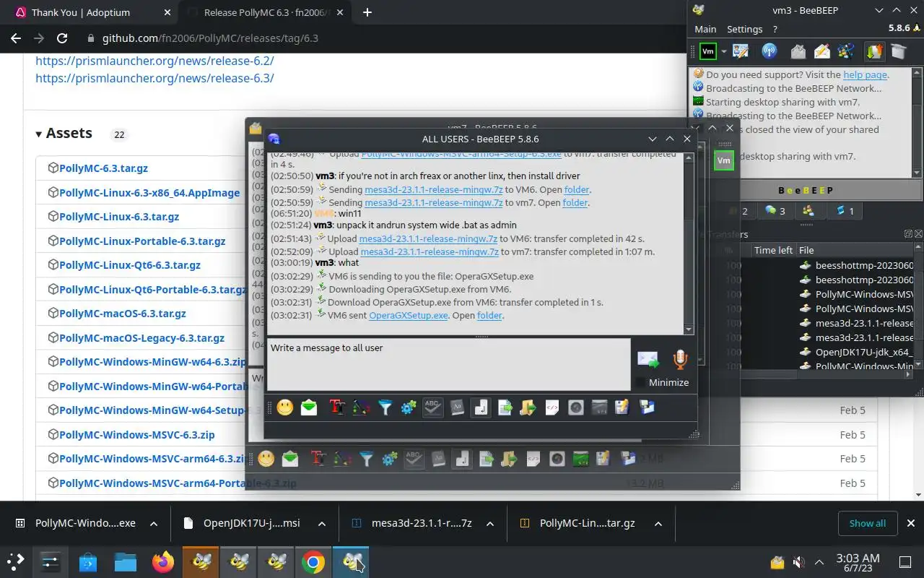Screen dimensions: 924x578
Task: Click the volume icon in system tray
Action: (798, 562)
